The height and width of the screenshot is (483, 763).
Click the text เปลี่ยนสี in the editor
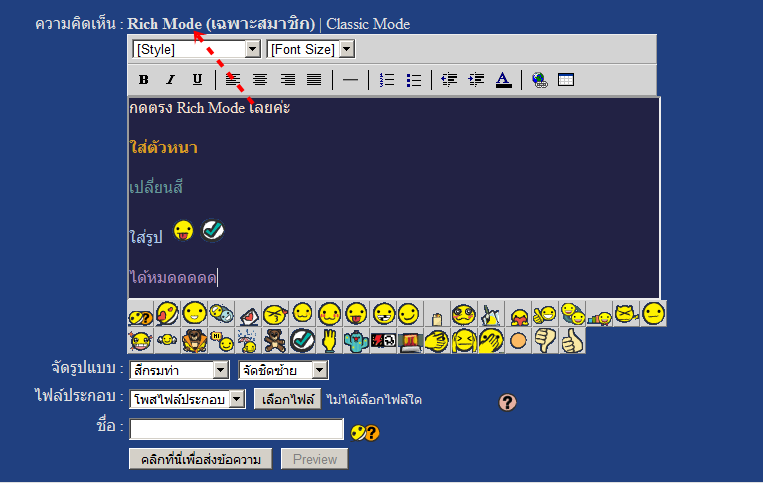tap(156, 187)
